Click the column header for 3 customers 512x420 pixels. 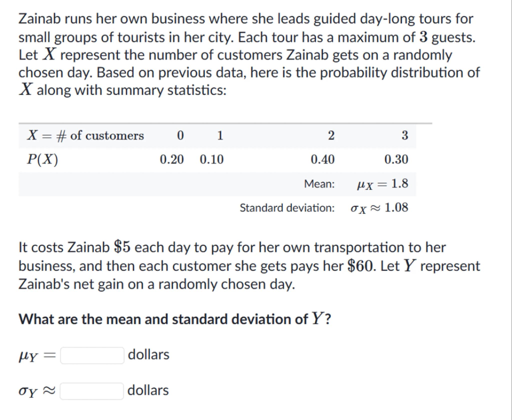pos(405,136)
